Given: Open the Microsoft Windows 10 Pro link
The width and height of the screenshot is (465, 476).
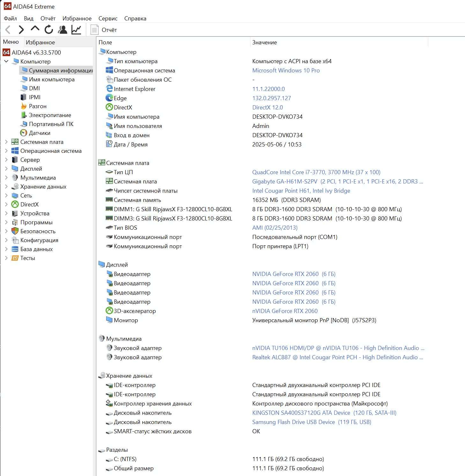Looking at the screenshot, I should 286,70.
